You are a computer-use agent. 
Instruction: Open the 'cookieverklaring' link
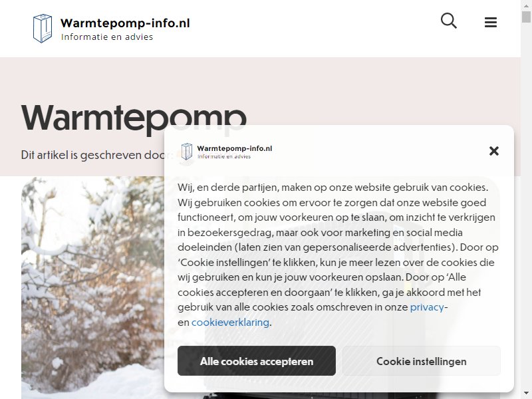(x=230, y=322)
